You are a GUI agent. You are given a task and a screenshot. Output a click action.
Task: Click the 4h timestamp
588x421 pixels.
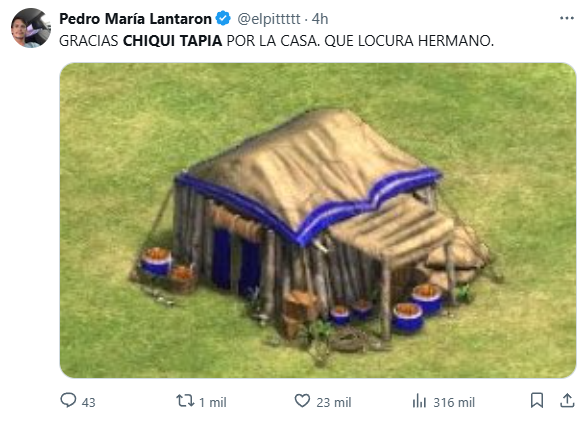click(x=320, y=19)
